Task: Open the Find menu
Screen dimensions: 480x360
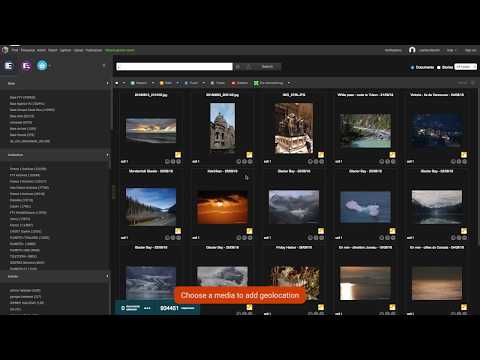Action: 15,50
